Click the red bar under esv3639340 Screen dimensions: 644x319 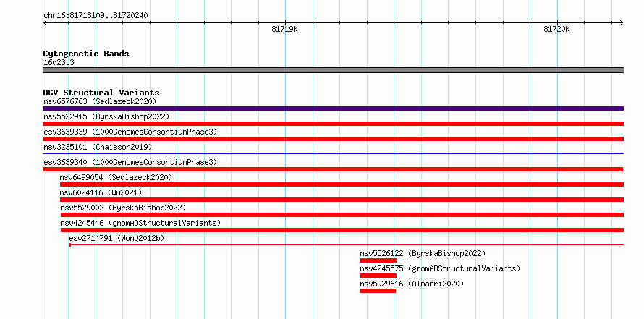(x=333, y=169)
